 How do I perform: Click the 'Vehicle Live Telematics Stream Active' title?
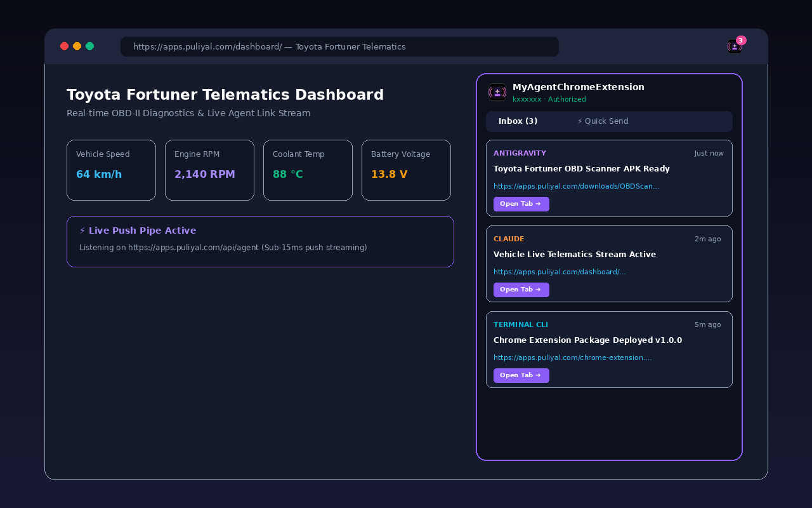pos(575,255)
